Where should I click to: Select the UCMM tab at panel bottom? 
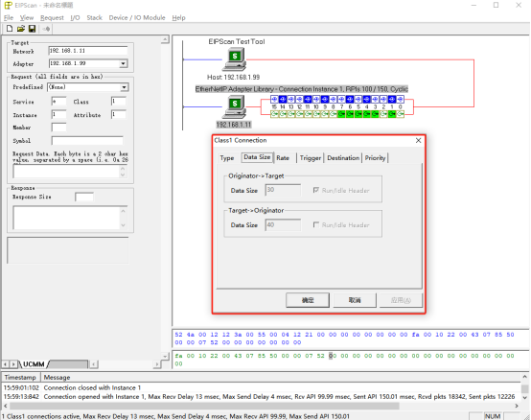pos(34,364)
